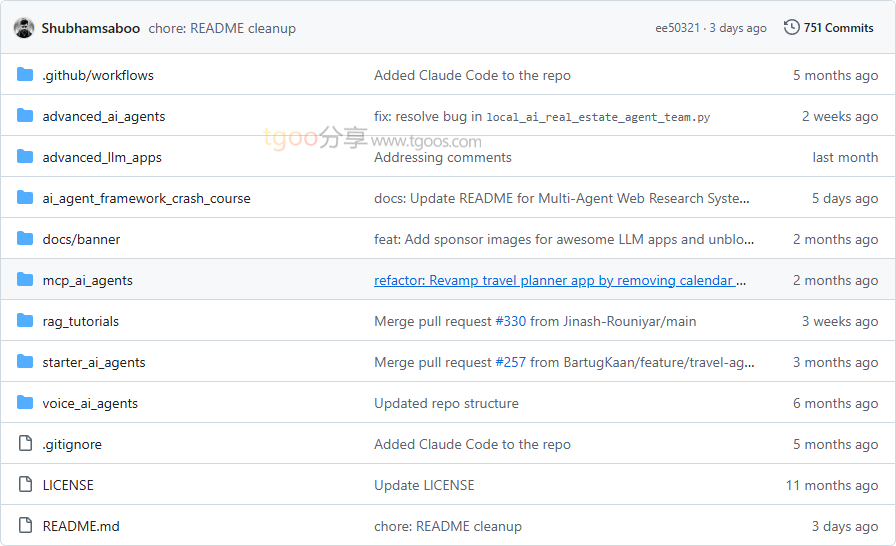The height and width of the screenshot is (546, 896).
Task: Click the mcp_ai_agents folder icon
Action: [x=25, y=280]
